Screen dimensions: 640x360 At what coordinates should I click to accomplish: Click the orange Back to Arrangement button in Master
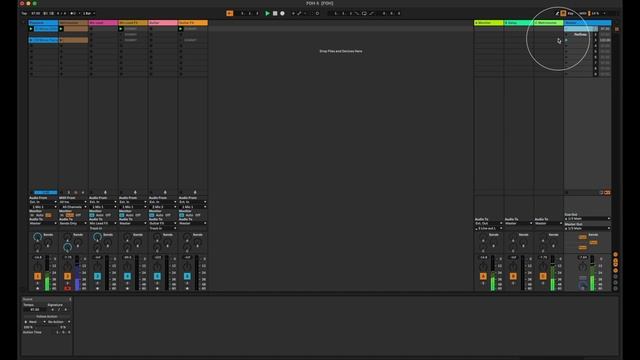[607, 192]
